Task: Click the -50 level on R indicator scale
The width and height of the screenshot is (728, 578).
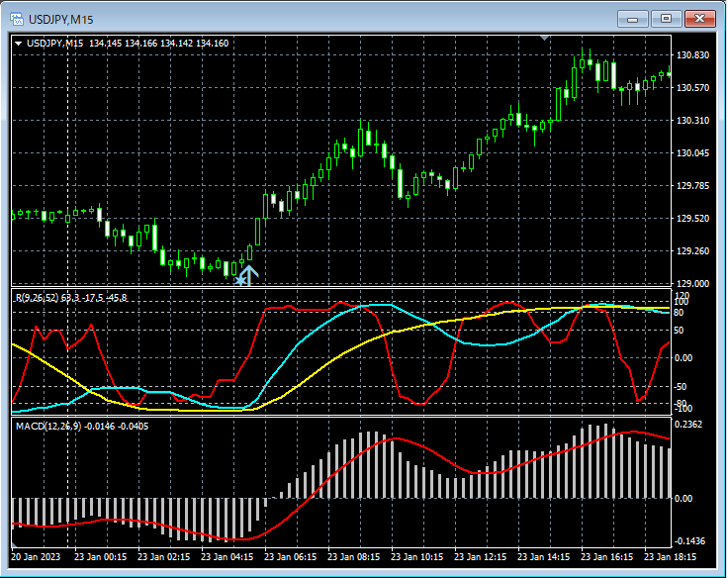Action: [x=680, y=387]
